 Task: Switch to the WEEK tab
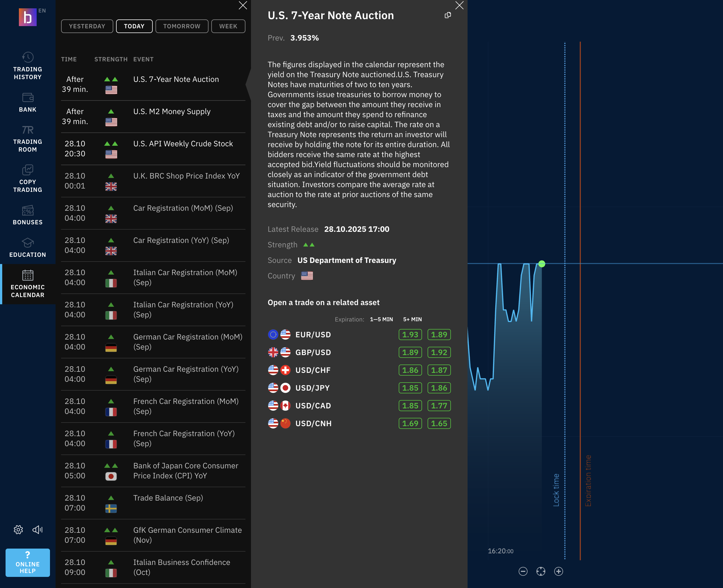(228, 26)
